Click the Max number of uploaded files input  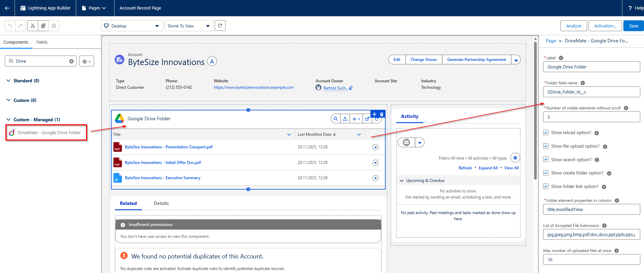[x=592, y=259]
